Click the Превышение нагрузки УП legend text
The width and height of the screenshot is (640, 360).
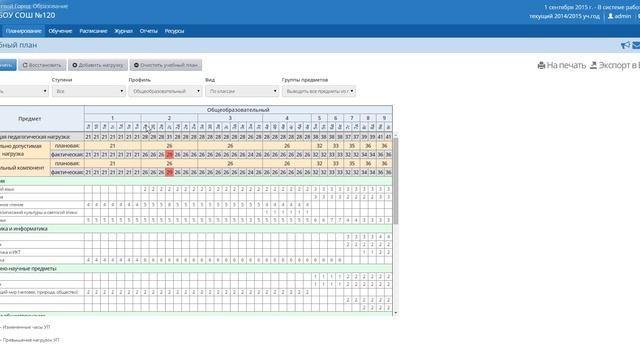click(31, 340)
